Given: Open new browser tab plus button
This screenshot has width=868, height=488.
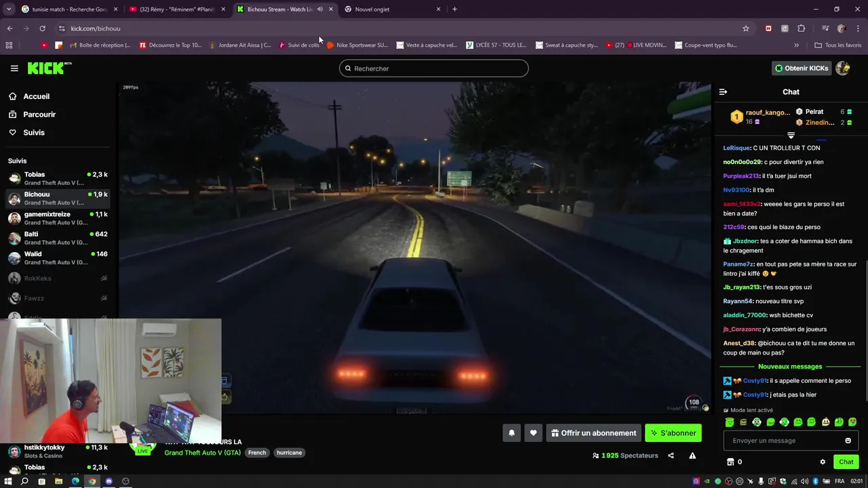Looking at the screenshot, I should click(x=454, y=9).
